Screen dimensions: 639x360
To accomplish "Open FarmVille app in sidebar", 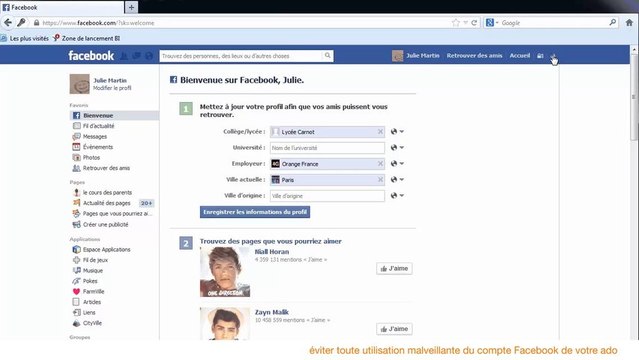I will tap(93, 292).
